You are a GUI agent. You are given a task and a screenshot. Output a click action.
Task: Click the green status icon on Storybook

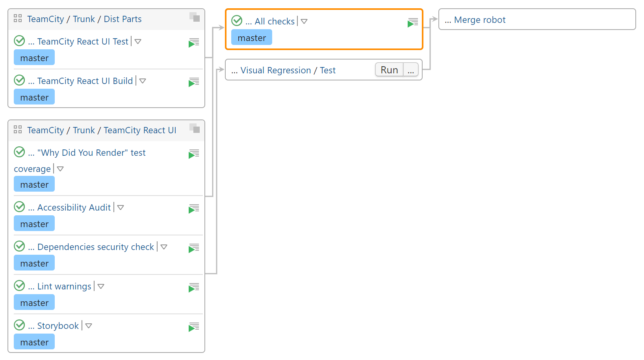coord(19,325)
